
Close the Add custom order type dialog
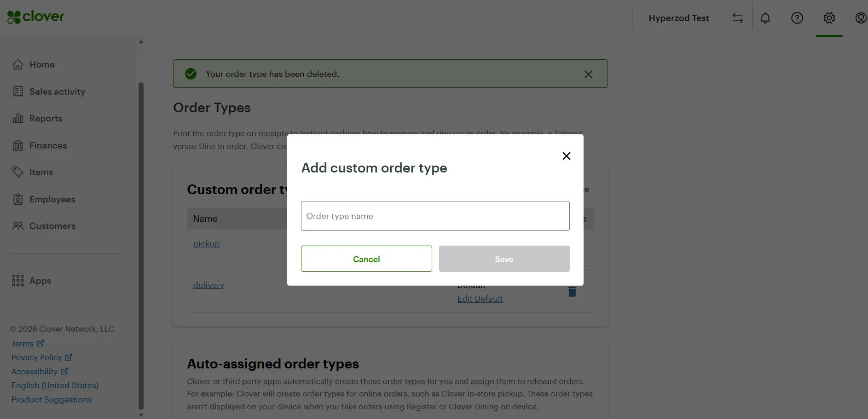point(567,156)
